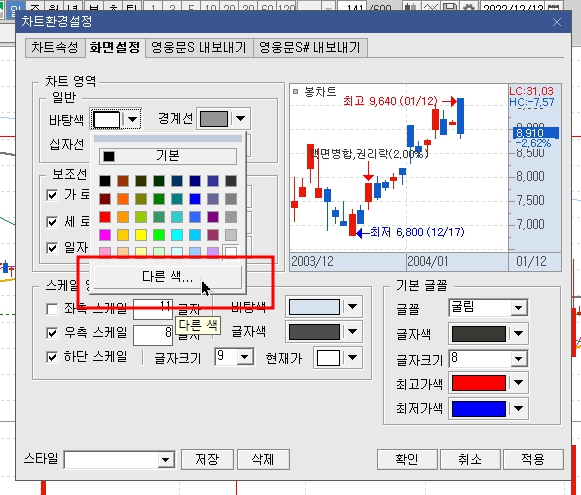Image resolution: width=581 pixels, height=495 pixels.
Task: Open the scale 글자색 dark gray dropdown arrow
Action: tap(352, 331)
